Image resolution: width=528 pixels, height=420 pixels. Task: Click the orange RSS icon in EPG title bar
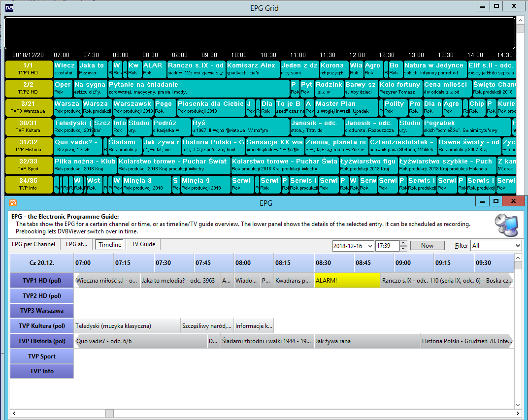point(13,203)
